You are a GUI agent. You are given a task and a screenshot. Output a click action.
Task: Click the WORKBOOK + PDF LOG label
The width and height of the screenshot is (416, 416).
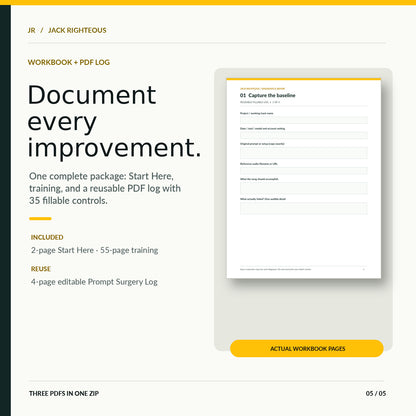coord(69,62)
